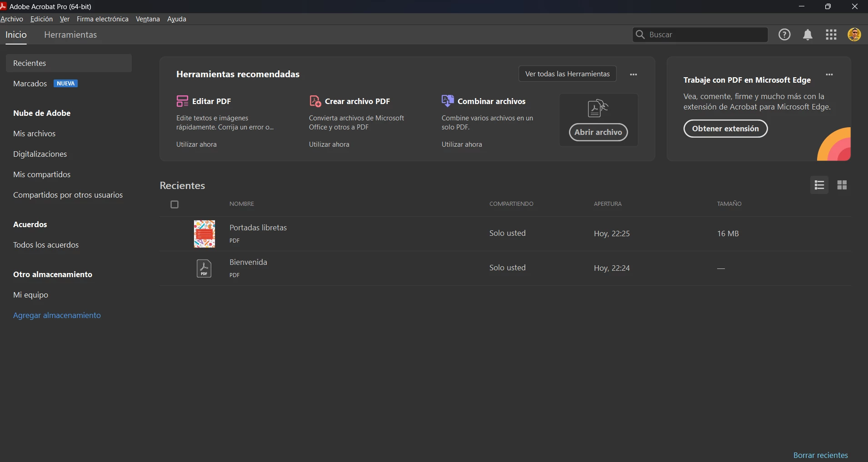Click the Portadas libretas thumbnail
This screenshot has width=868, height=462.
(x=204, y=234)
